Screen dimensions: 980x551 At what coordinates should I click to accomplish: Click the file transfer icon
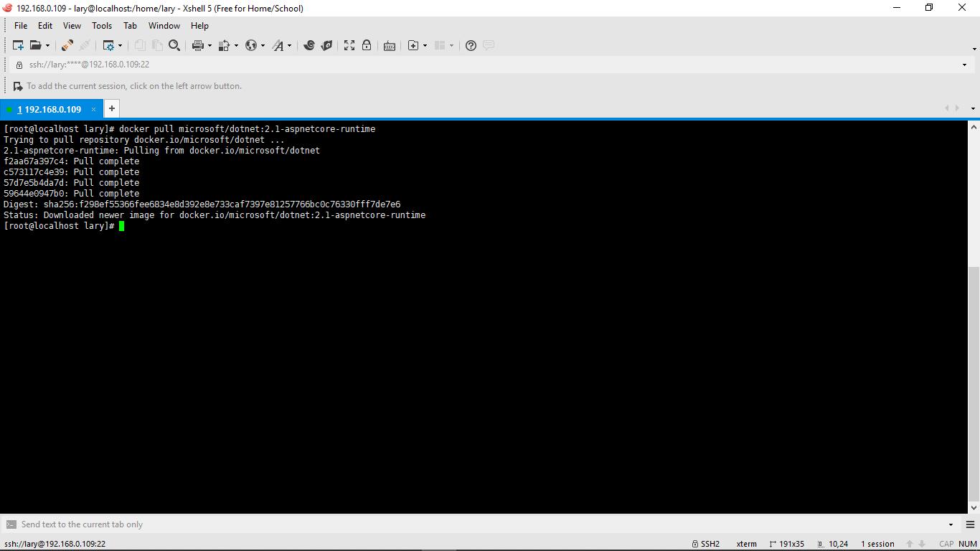(224, 45)
